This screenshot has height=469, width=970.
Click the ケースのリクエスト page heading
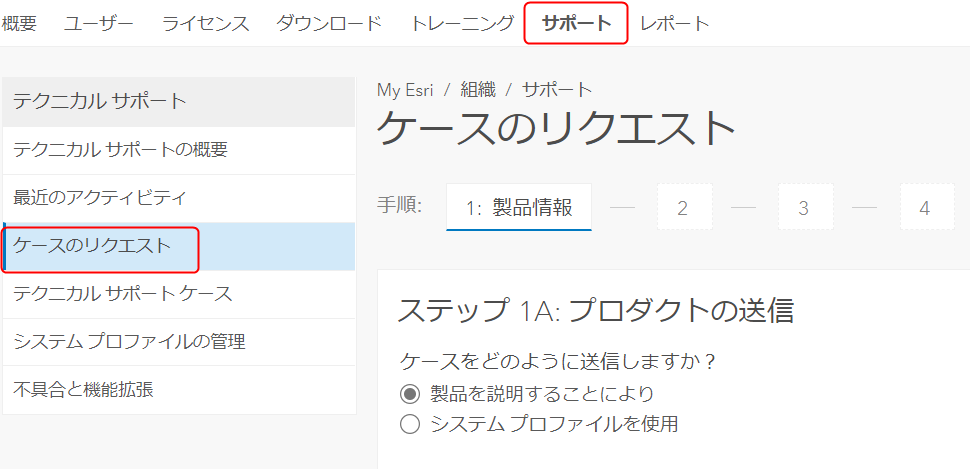[556, 129]
